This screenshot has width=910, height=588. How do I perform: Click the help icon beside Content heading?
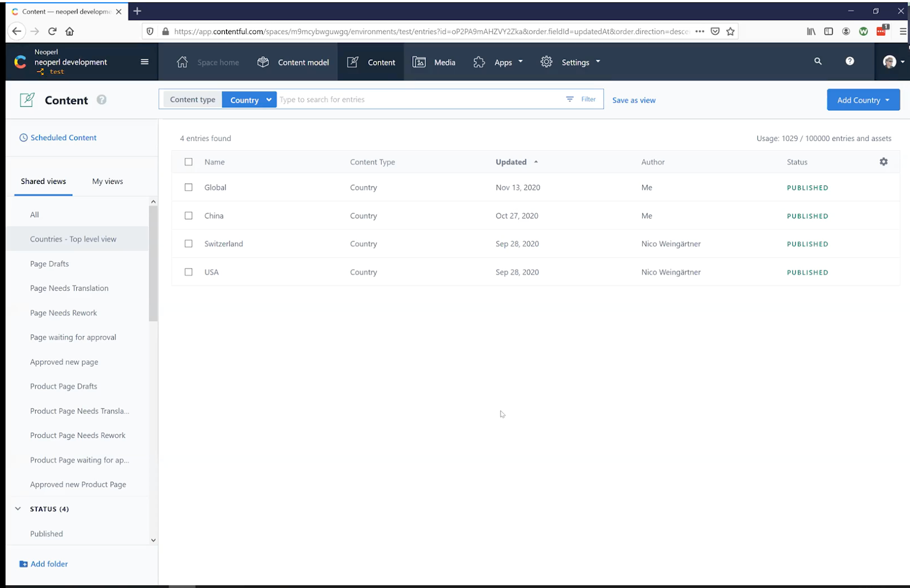click(x=101, y=100)
